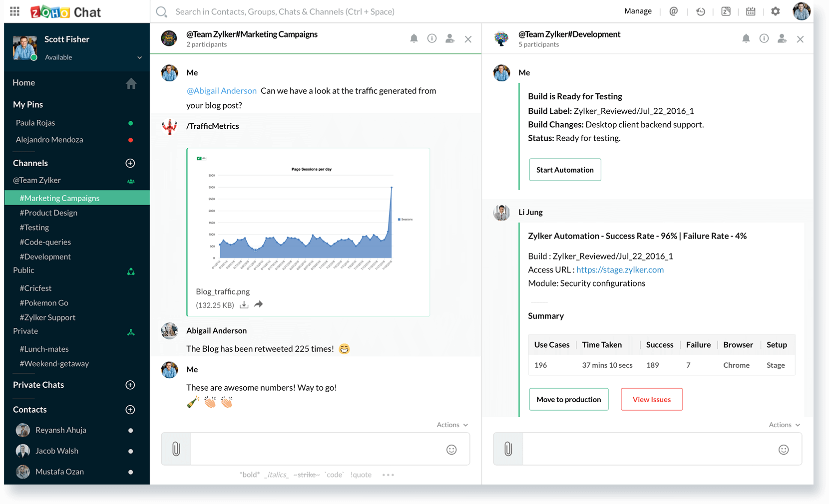
Task: Forward Blog_traffic.png using share arrow
Action: coord(258,304)
